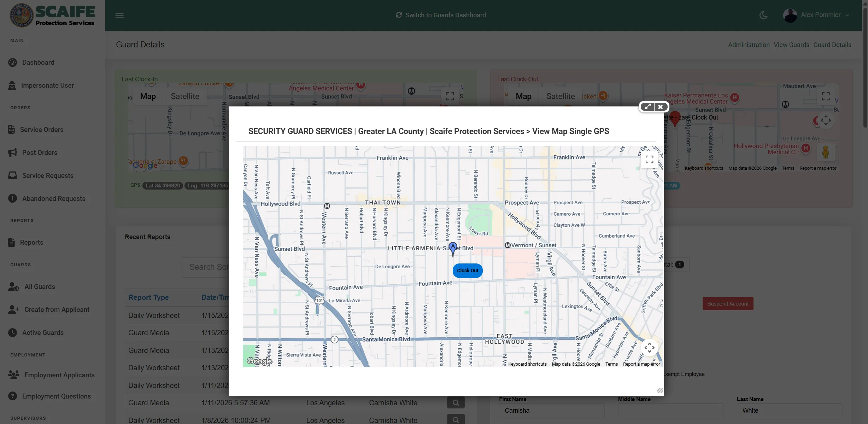Click Employment Questions help icon
Image resolution: width=868 pixels, height=424 pixels.
(x=12, y=396)
